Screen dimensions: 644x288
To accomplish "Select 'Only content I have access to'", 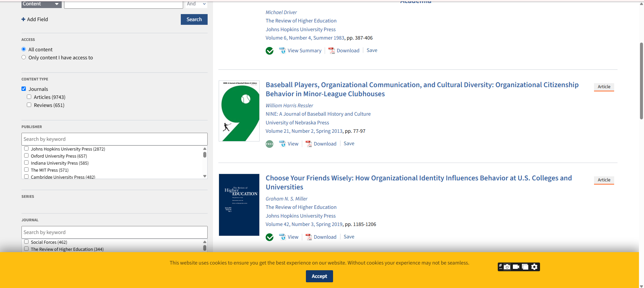I will (24, 57).
